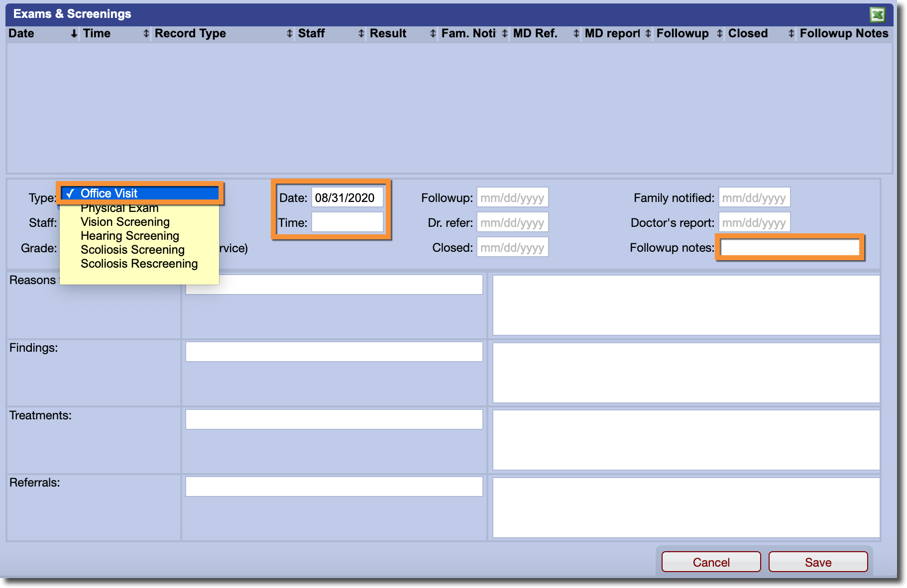Sort table by Followup column
Viewport: 907px width, 588px height.
[682, 33]
